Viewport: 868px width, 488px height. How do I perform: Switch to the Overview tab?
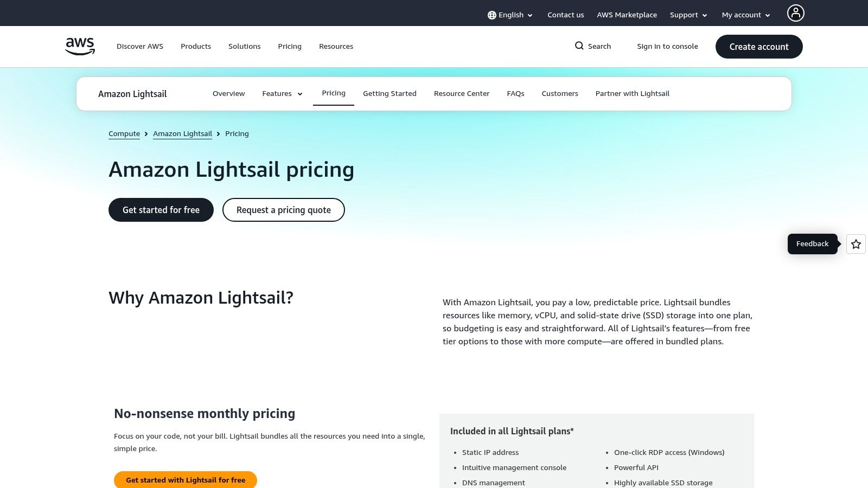pyautogui.click(x=228, y=93)
